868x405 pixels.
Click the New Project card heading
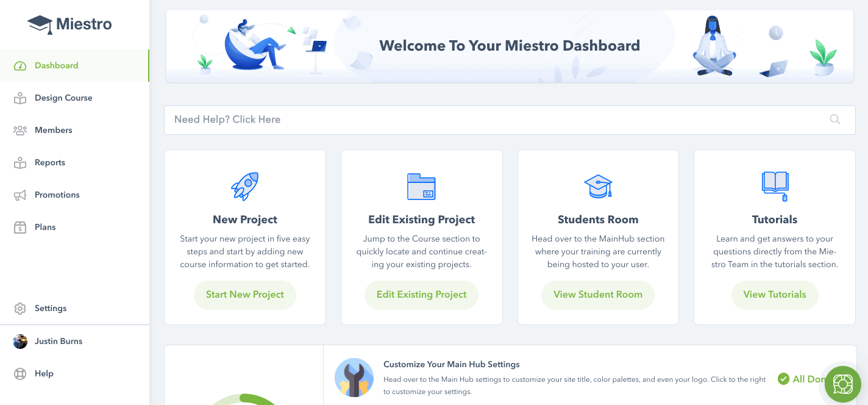[x=245, y=220]
